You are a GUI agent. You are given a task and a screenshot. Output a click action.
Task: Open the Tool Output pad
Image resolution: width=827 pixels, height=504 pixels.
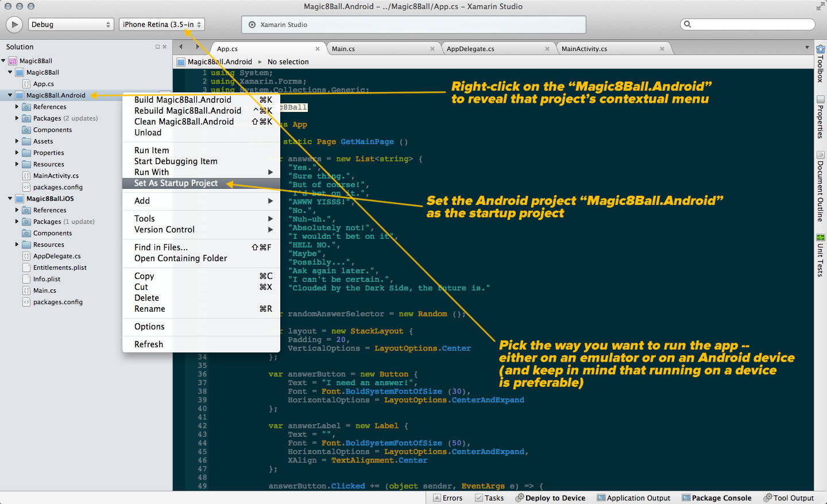point(789,498)
